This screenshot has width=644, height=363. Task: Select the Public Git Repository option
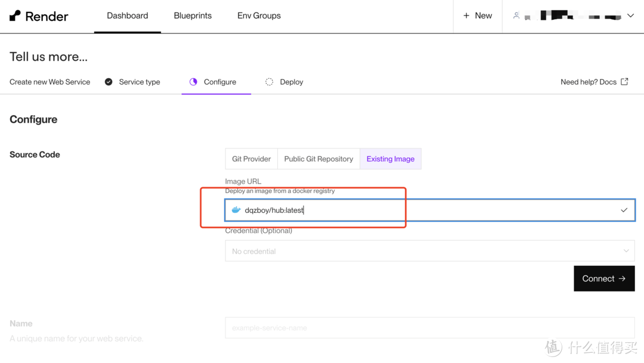[318, 159]
